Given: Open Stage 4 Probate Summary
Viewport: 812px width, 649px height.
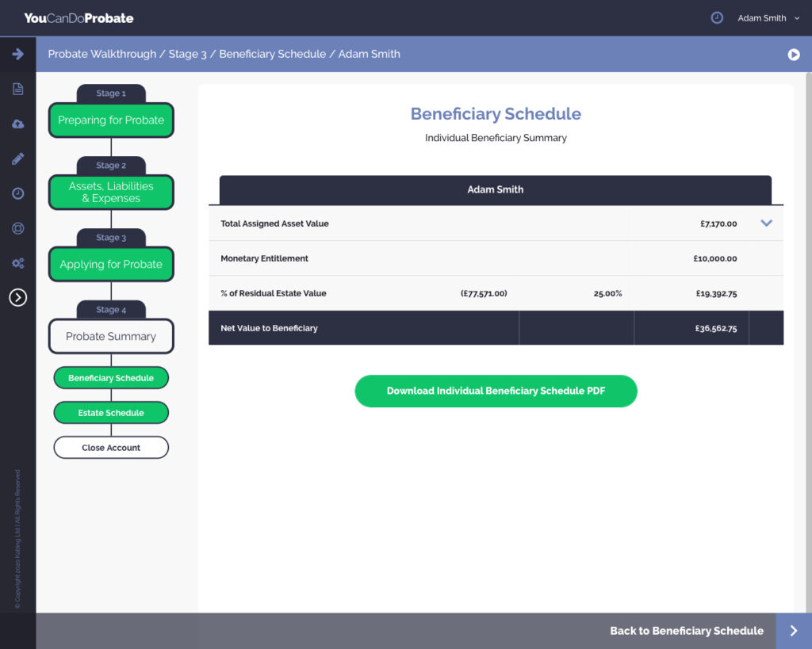Looking at the screenshot, I should (x=111, y=336).
